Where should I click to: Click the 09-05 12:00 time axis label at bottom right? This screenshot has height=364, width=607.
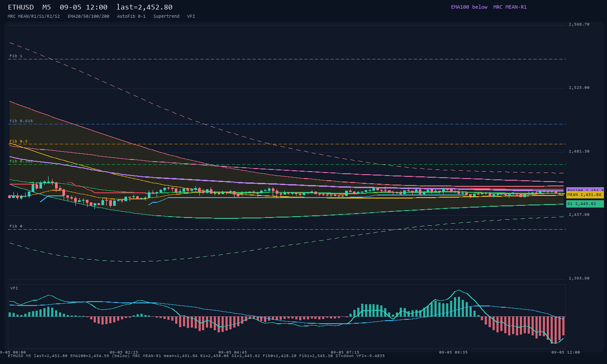566,352
